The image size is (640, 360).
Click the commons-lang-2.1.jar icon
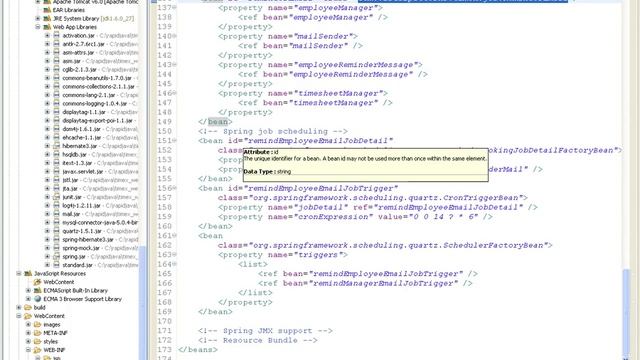point(56,95)
